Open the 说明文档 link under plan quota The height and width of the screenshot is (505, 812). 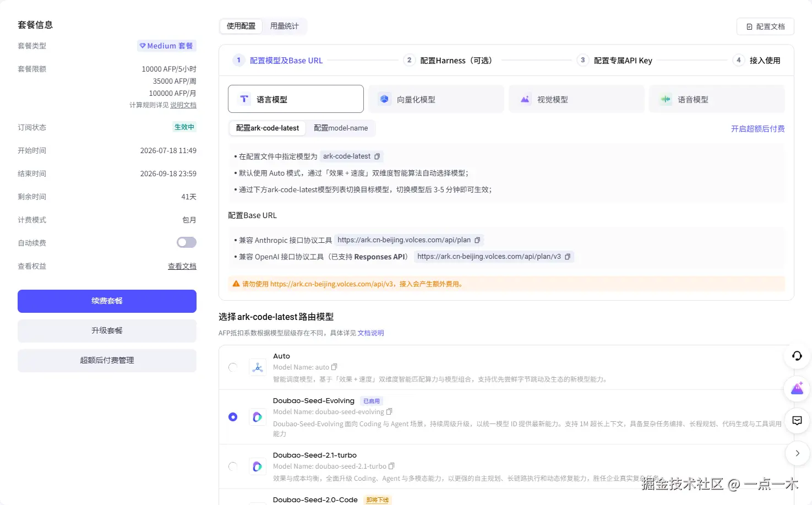click(x=183, y=105)
